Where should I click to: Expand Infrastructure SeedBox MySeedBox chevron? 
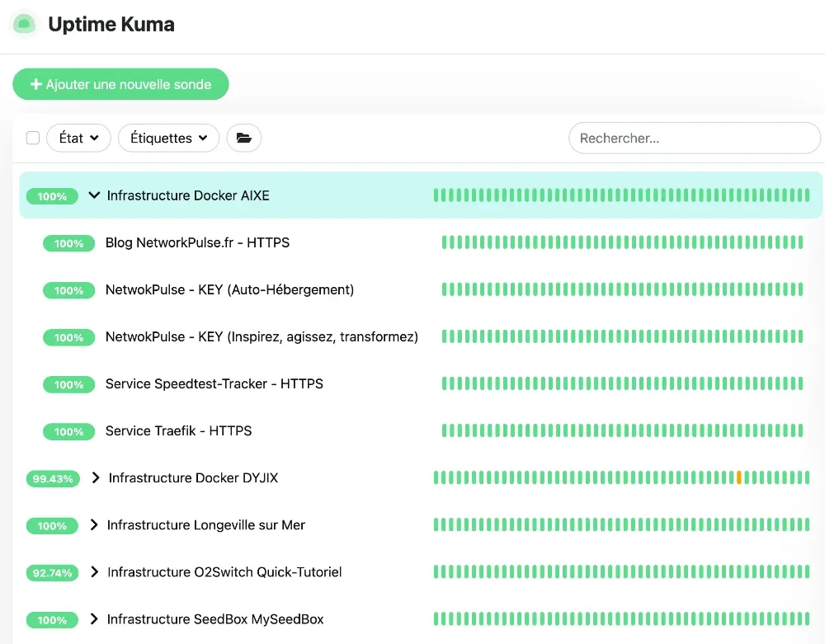94,618
